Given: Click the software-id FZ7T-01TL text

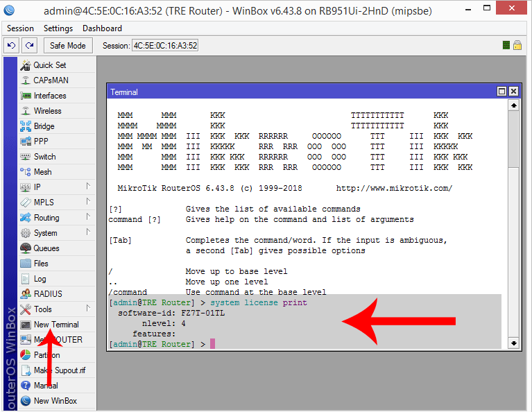Looking at the screenshot, I should pos(203,313).
